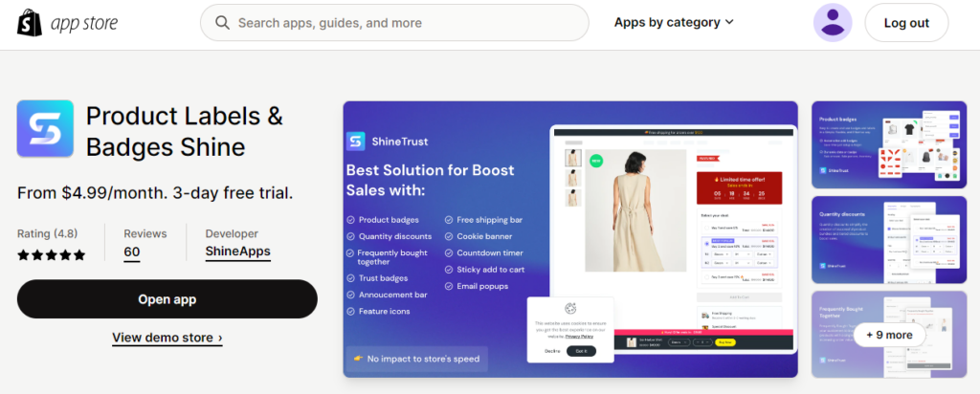Click the "Developer" label
This screenshot has height=394, width=980.
coord(232,233)
